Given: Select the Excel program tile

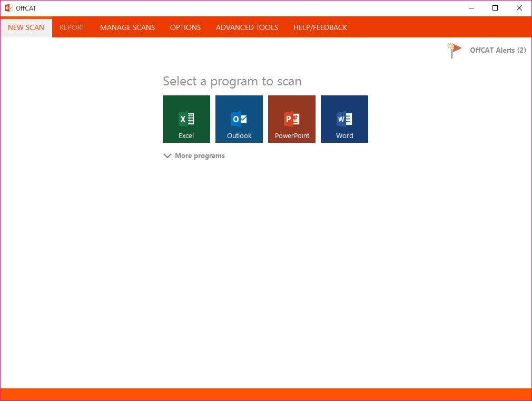Looking at the screenshot, I should [x=186, y=119].
